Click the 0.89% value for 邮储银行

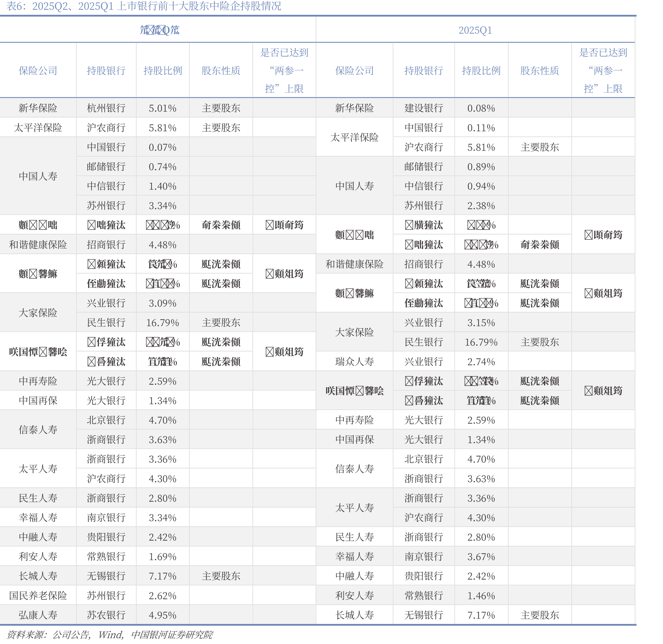pyautogui.click(x=481, y=167)
